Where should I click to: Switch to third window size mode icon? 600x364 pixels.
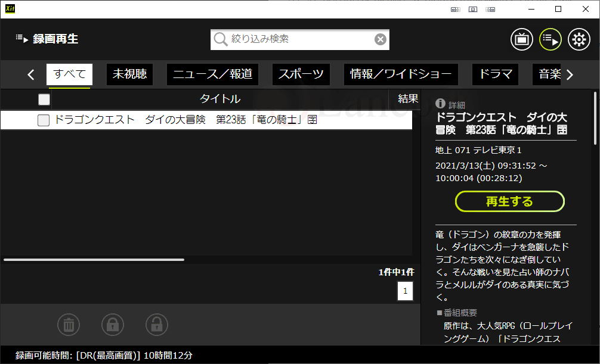click(x=490, y=9)
